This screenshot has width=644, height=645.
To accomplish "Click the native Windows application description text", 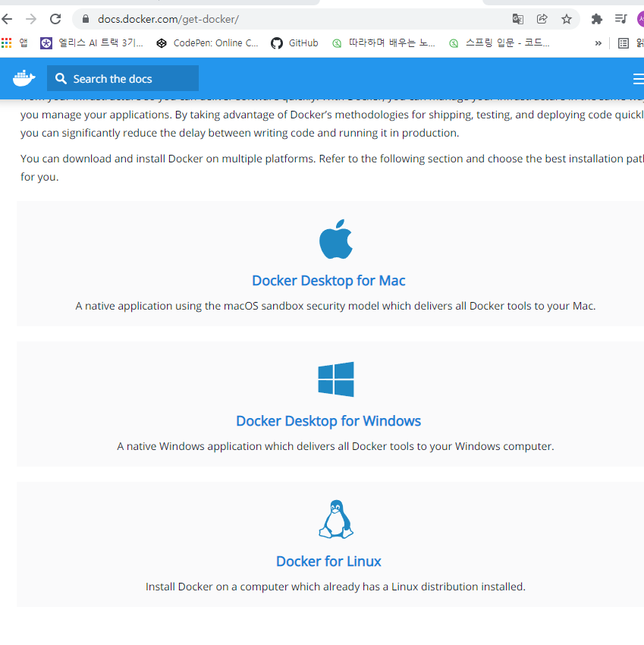I will tap(335, 446).
